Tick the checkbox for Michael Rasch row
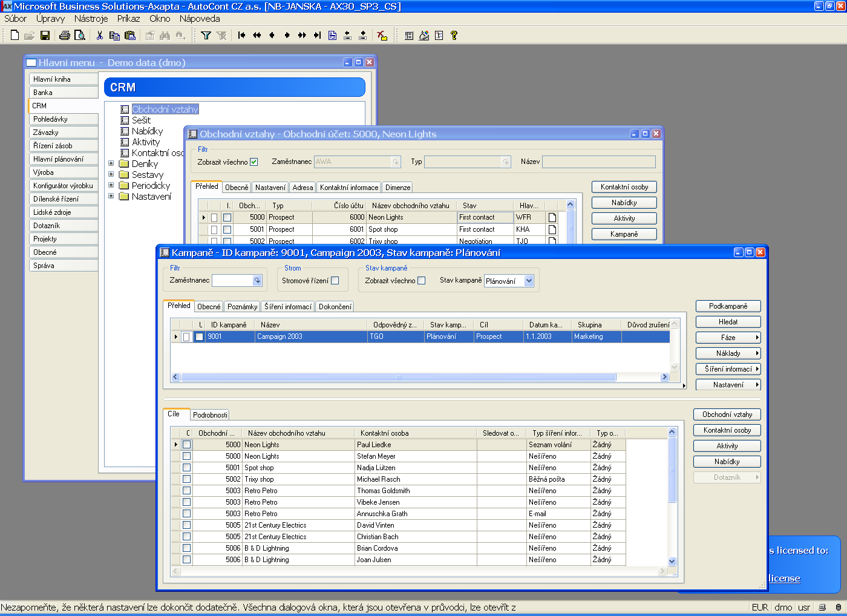 coord(186,479)
